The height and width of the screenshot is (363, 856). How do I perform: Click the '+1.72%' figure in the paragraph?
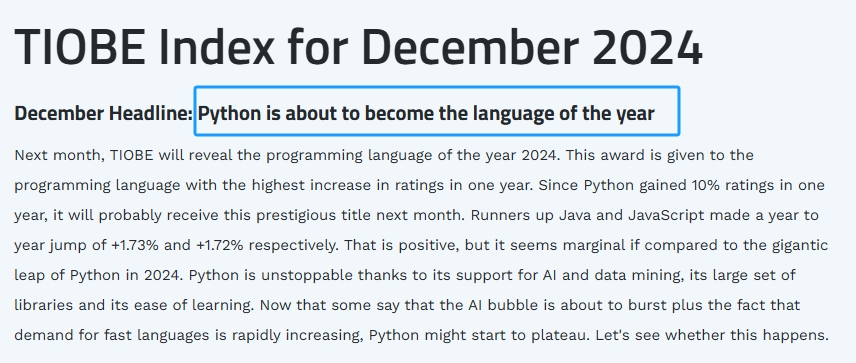tap(219, 246)
